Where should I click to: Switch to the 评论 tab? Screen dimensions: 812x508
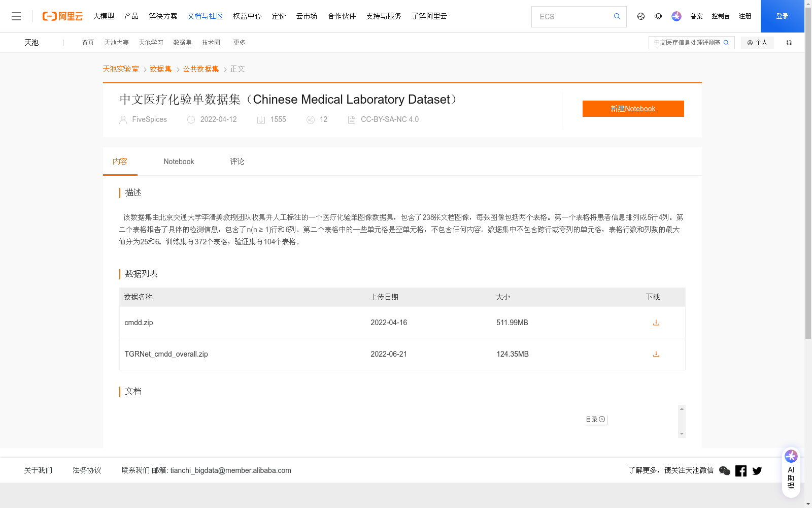[x=237, y=162]
